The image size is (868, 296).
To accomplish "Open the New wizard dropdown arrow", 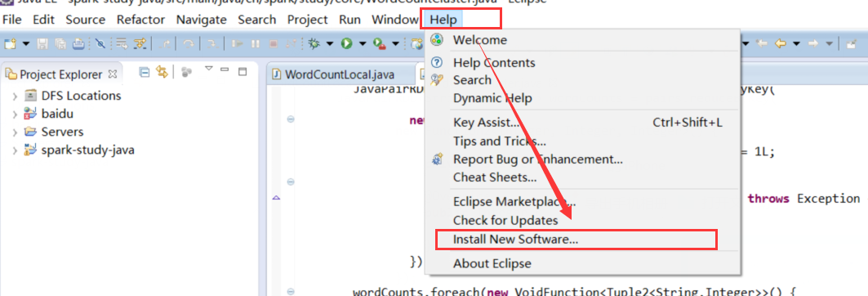I will [x=26, y=44].
